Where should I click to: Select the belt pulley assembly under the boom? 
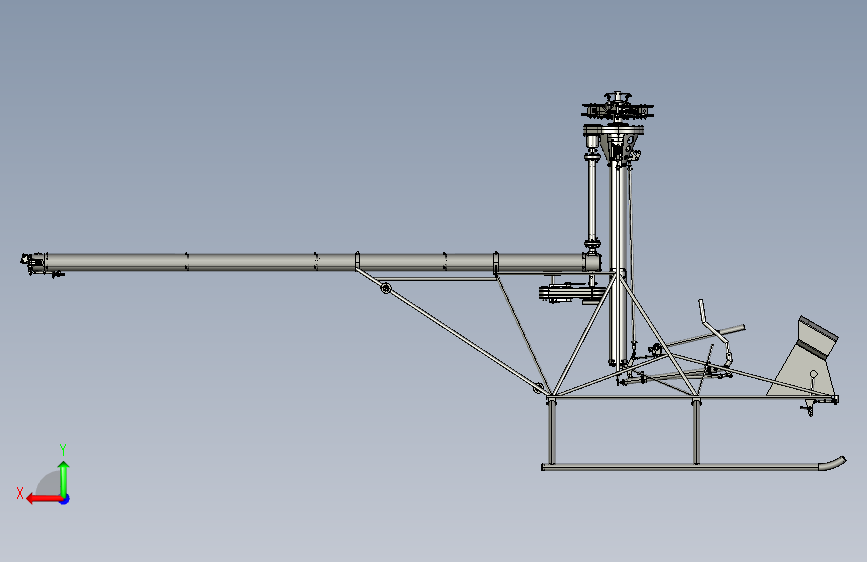[570, 292]
